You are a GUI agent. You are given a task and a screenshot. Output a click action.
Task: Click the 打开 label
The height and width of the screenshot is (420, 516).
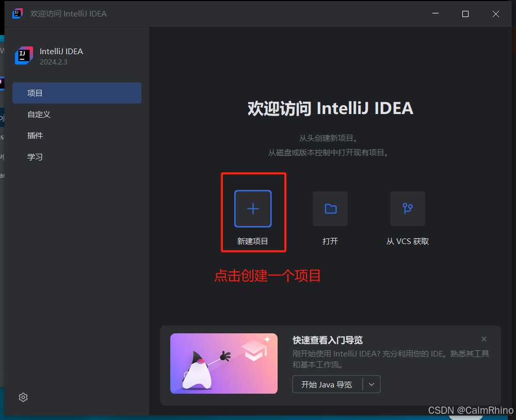330,241
